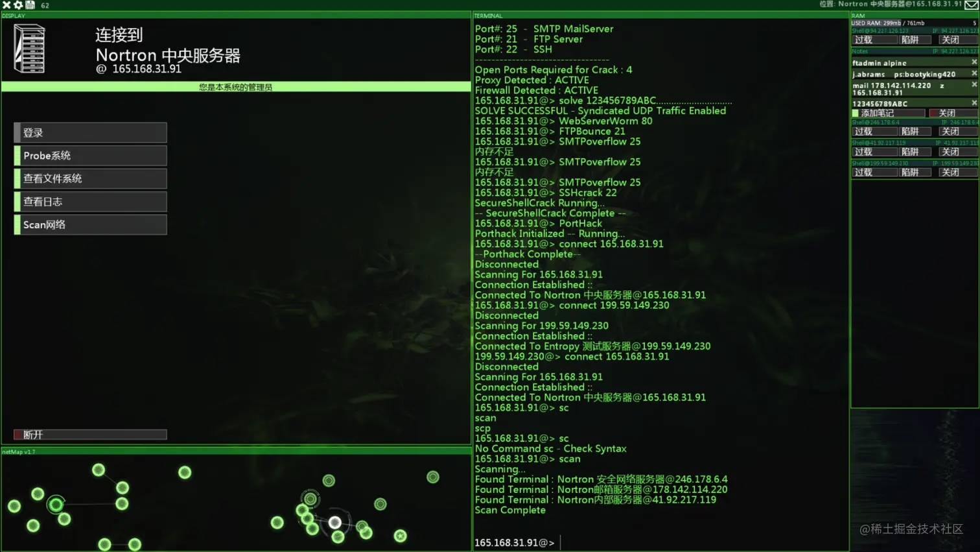Click '--Porthack Complete--' terminal line
Viewport: 980px width, 552px height.
tap(528, 254)
